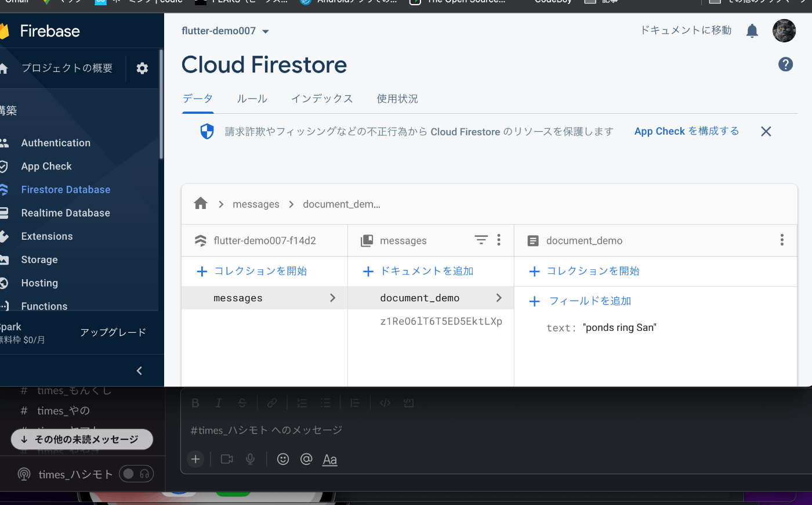Screen dimensions: 812x505
Task: Click Slack video clip icon
Action: point(227,459)
